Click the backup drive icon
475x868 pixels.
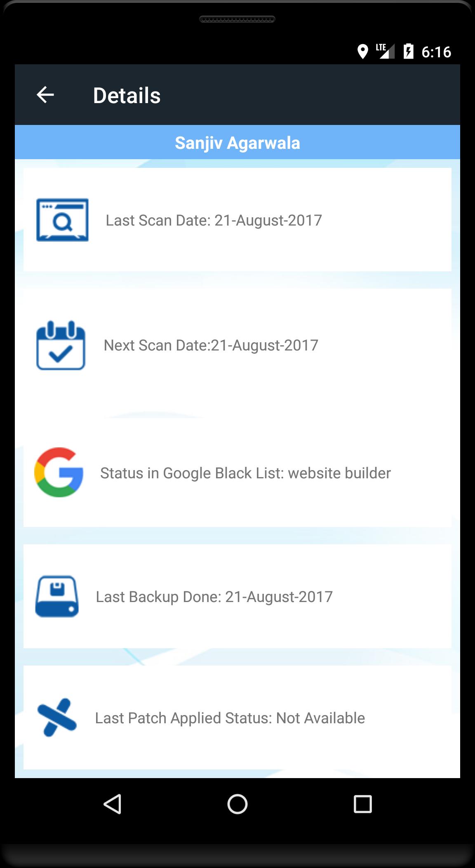click(57, 596)
